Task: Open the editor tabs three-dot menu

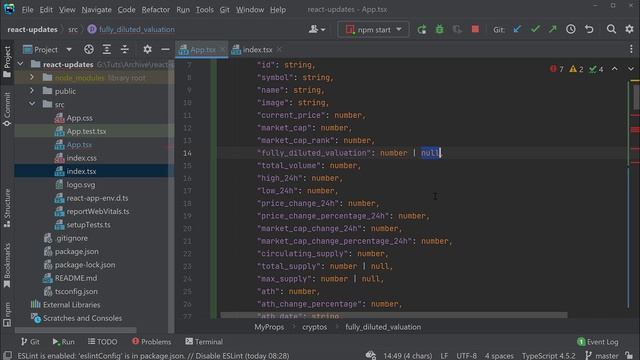Action: click(631, 49)
